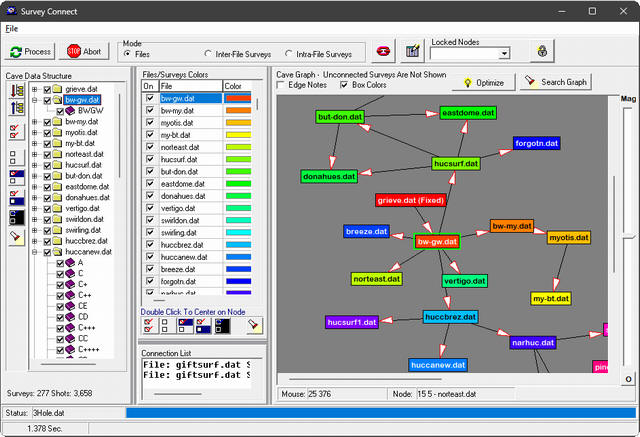Click the color swatch for bw-gw.dat
This screenshot has width=640, height=437.
tap(238, 98)
